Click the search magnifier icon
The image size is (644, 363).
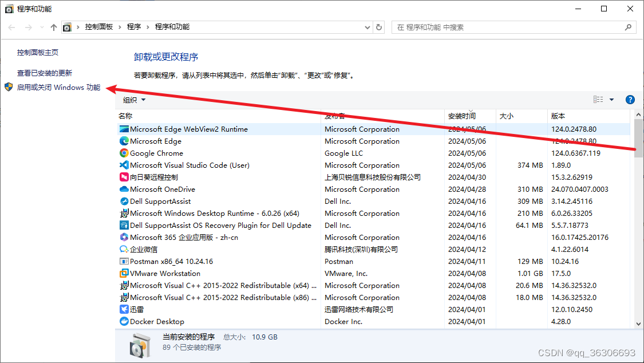pos(628,27)
